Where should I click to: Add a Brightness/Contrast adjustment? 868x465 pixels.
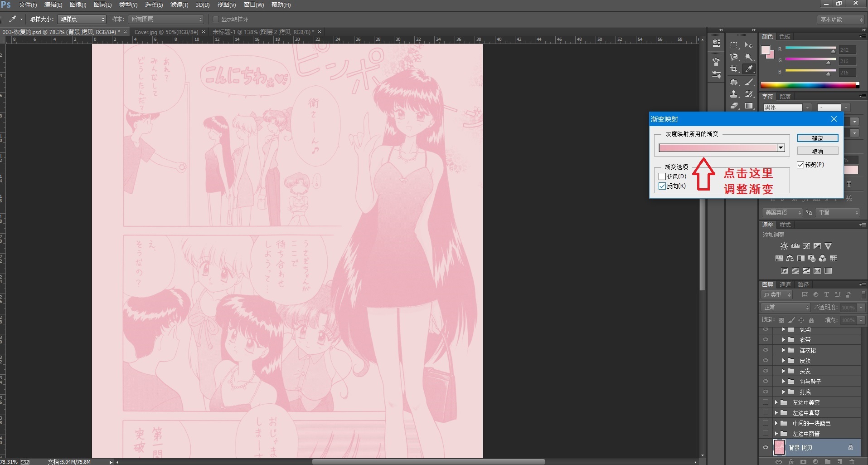pyautogui.click(x=784, y=246)
